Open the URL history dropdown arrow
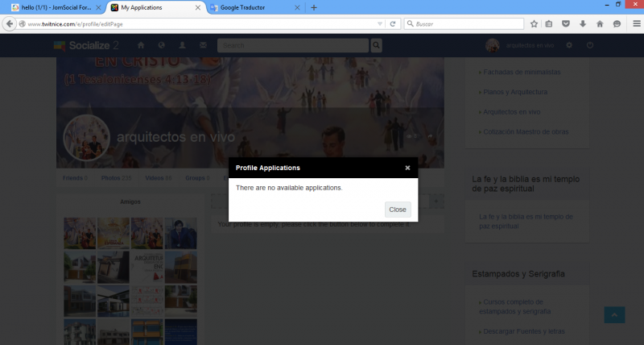The image size is (644, 345). 379,24
